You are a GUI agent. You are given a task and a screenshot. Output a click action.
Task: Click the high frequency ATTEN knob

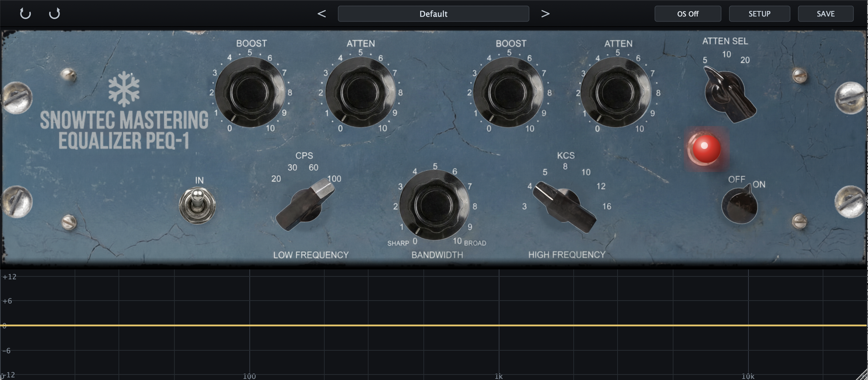pos(616,92)
